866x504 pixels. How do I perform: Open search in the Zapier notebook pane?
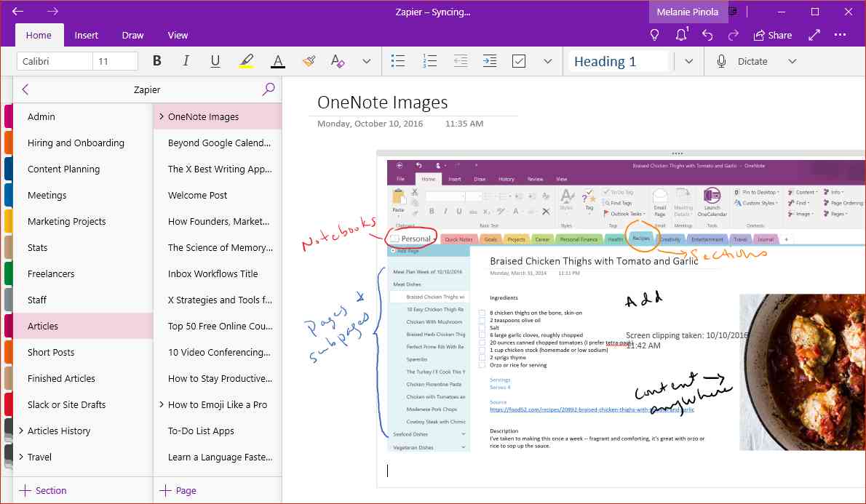pyautogui.click(x=269, y=89)
